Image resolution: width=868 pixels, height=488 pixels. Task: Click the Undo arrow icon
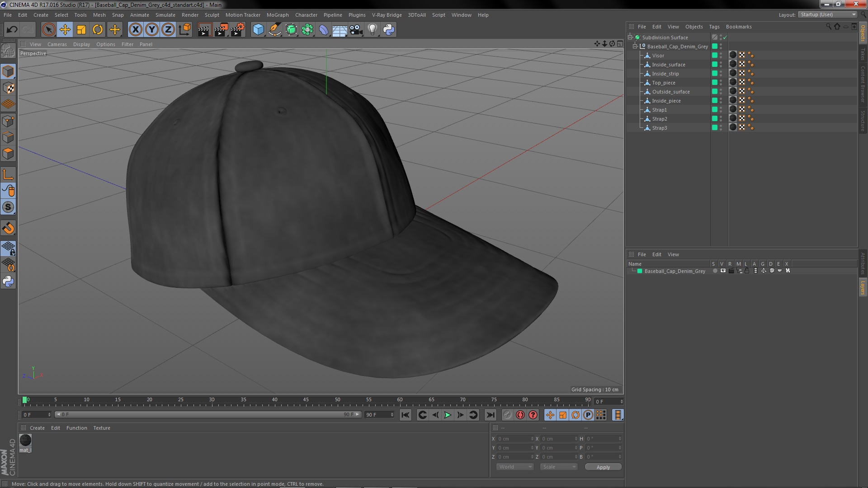pos(12,30)
